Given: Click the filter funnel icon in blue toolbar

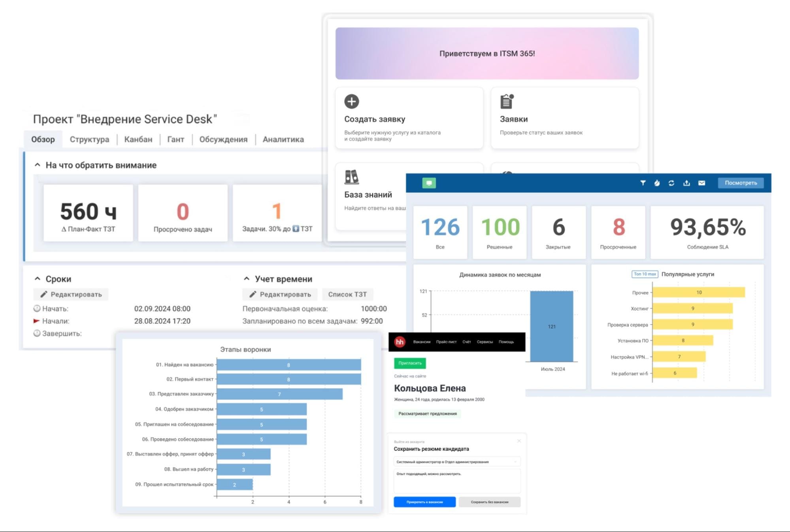Looking at the screenshot, I should (643, 183).
